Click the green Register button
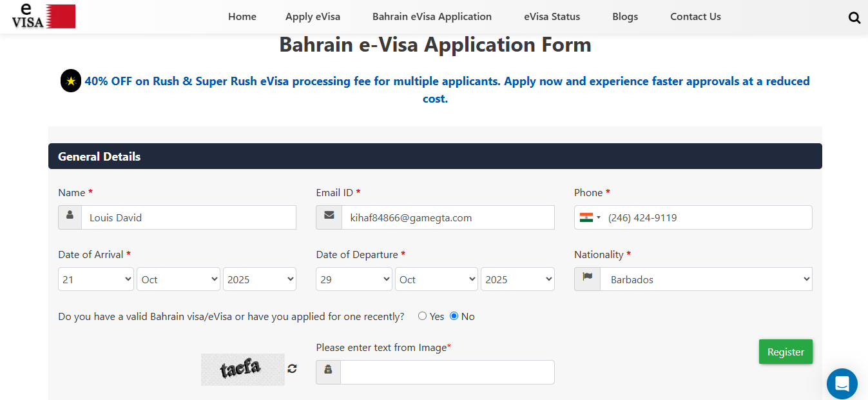This screenshot has height=400, width=868. 786,352
